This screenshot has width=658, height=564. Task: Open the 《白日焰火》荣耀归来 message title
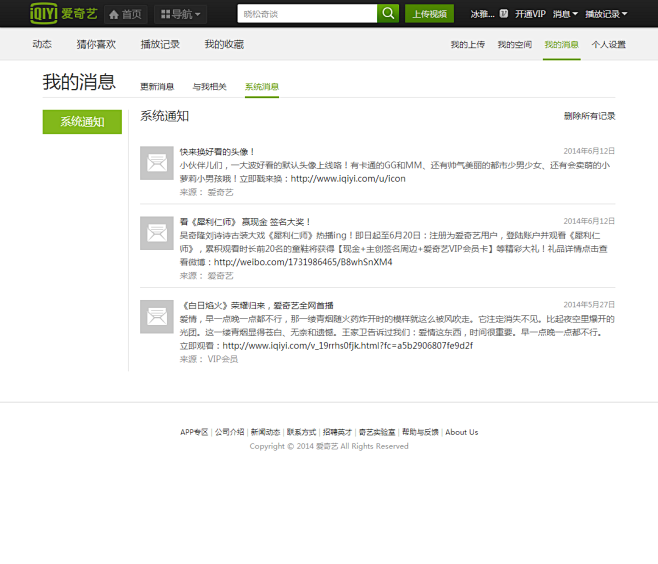pos(257,305)
